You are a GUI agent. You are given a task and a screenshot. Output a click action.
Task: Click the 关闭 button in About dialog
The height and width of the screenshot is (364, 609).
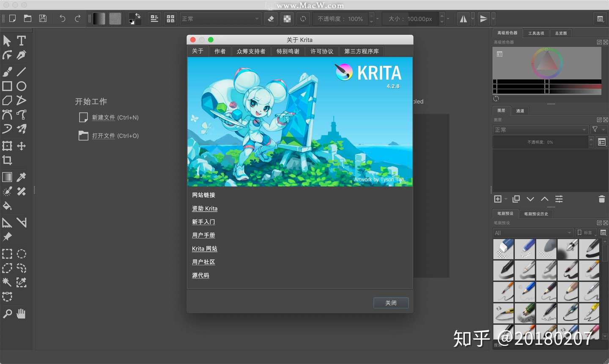(391, 303)
